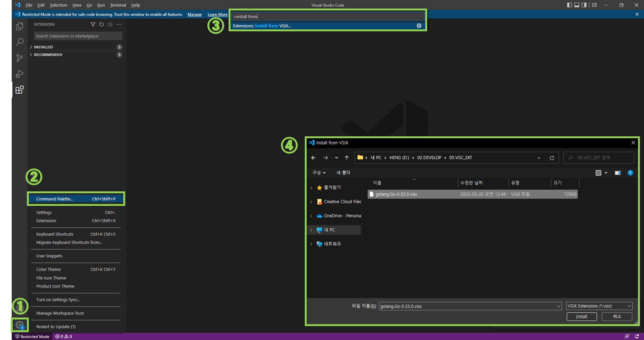Image resolution: width=644 pixels, height=340 pixels.
Task: Go up one folder level in dialog
Action: click(347, 158)
